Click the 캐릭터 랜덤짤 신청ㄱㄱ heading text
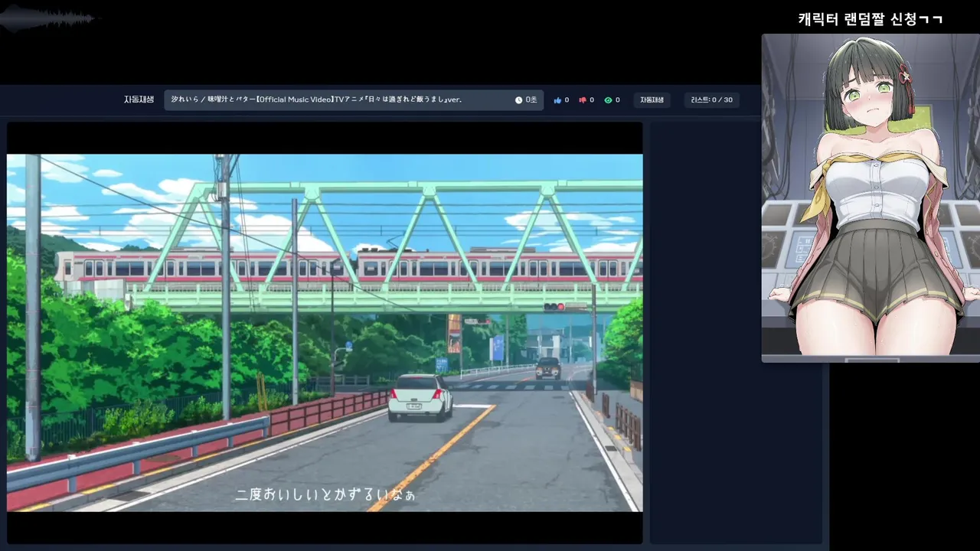980x551 pixels. 871,19
